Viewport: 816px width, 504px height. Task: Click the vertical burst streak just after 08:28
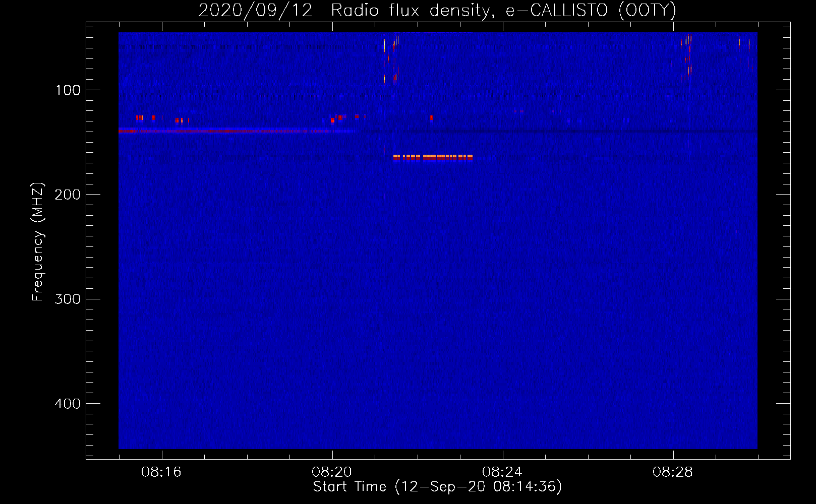pyautogui.click(x=688, y=58)
